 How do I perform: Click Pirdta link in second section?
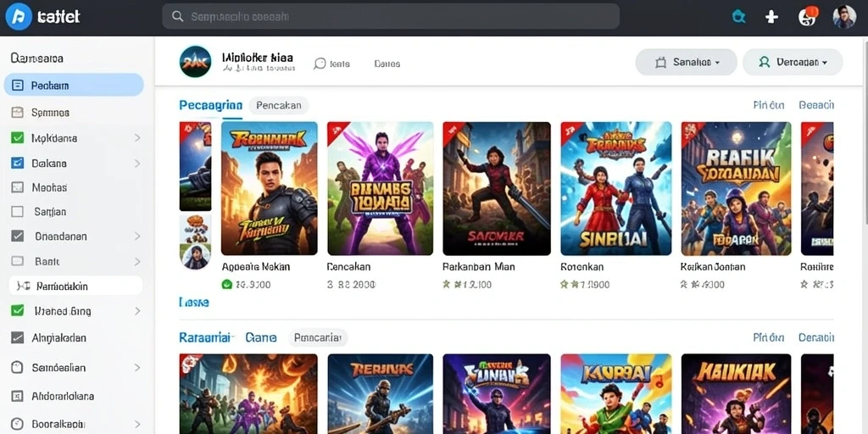click(x=768, y=337)
